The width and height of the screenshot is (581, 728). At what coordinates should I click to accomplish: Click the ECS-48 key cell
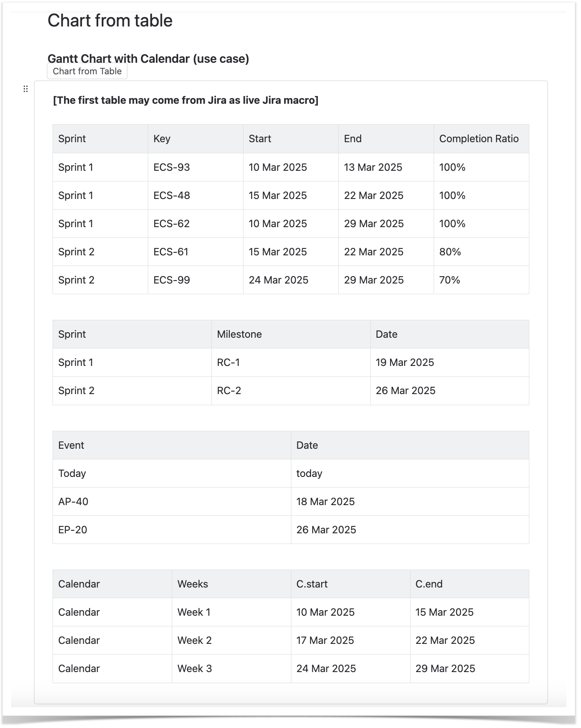click(x=172, y=196)
